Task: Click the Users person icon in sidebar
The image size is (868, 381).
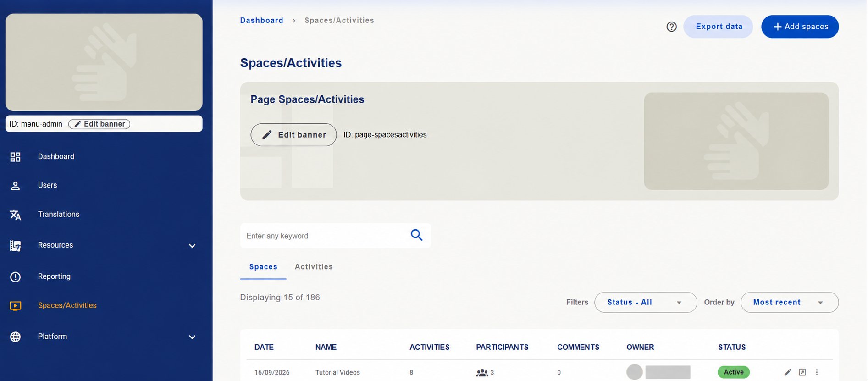Action: pos(15,186)
